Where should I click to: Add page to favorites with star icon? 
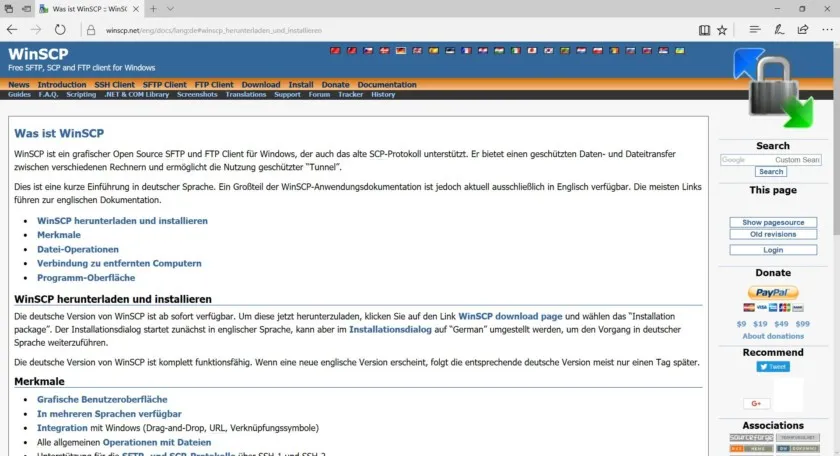coord(722,30)
